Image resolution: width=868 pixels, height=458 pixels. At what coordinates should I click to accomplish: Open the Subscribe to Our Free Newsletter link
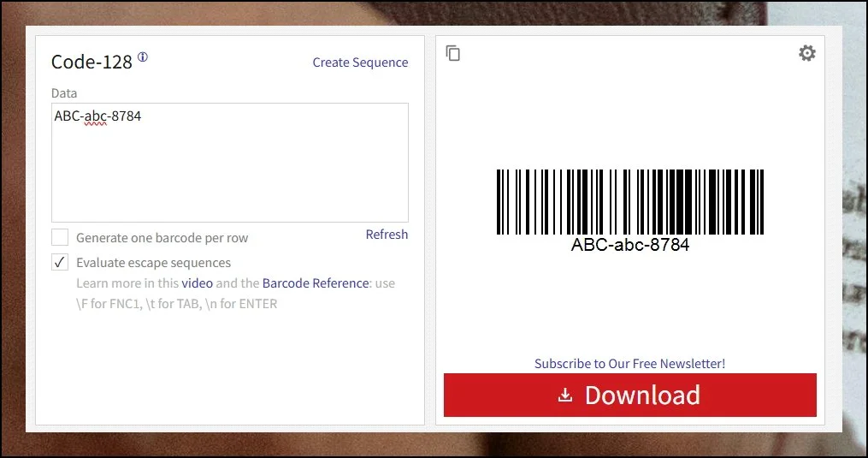[629, 364]
